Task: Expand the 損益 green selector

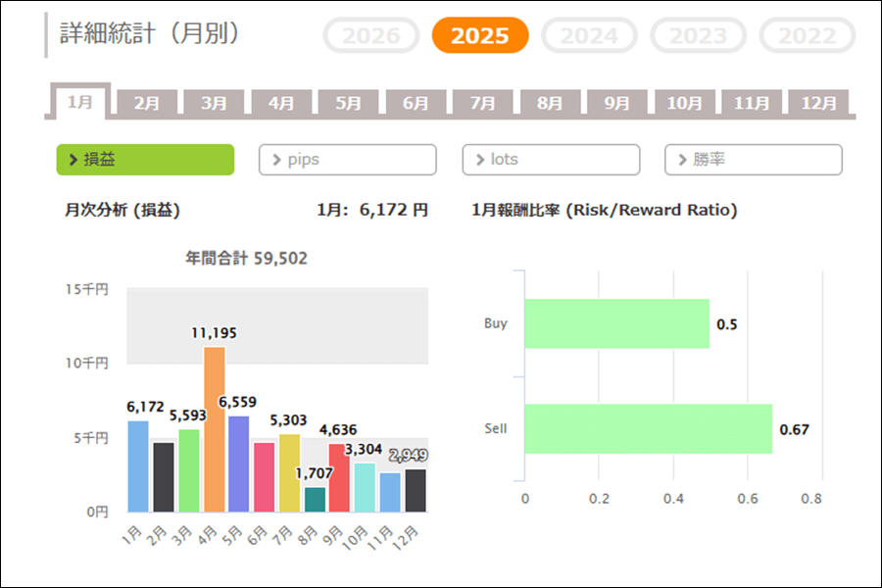Action: click(x=145, y=160)
